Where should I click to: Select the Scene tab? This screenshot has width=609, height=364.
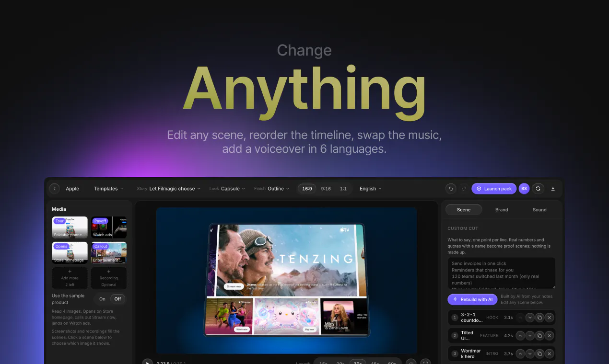[464, 210]
